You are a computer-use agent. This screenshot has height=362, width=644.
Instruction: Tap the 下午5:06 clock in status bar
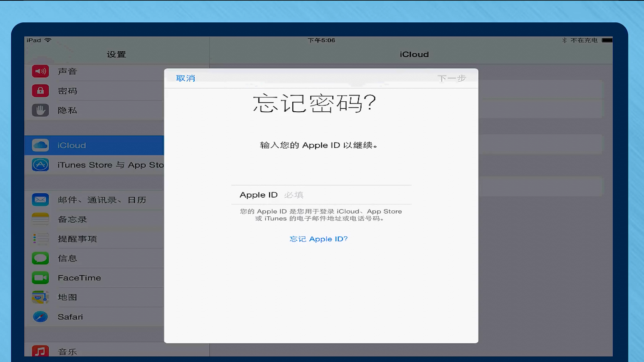pyautogui.click(x=321, y=40)
